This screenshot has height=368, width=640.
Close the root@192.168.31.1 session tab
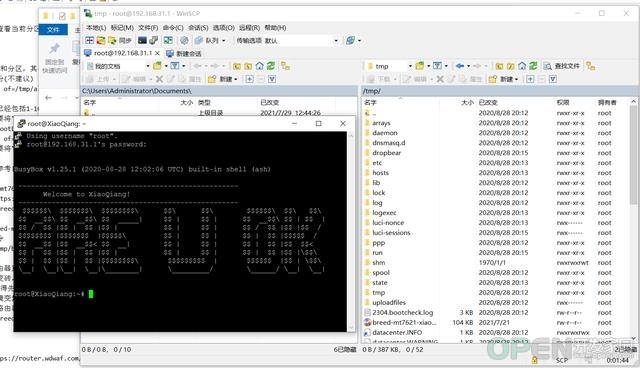point(157,53)
